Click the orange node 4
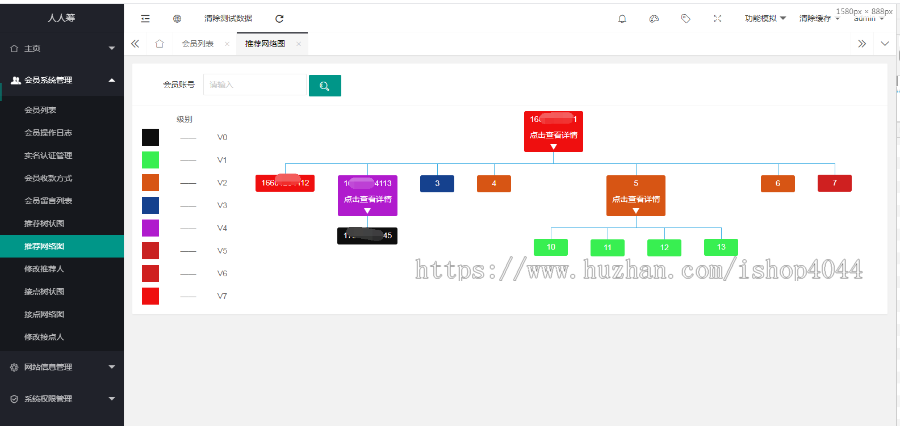 click(x=494, y=183)
